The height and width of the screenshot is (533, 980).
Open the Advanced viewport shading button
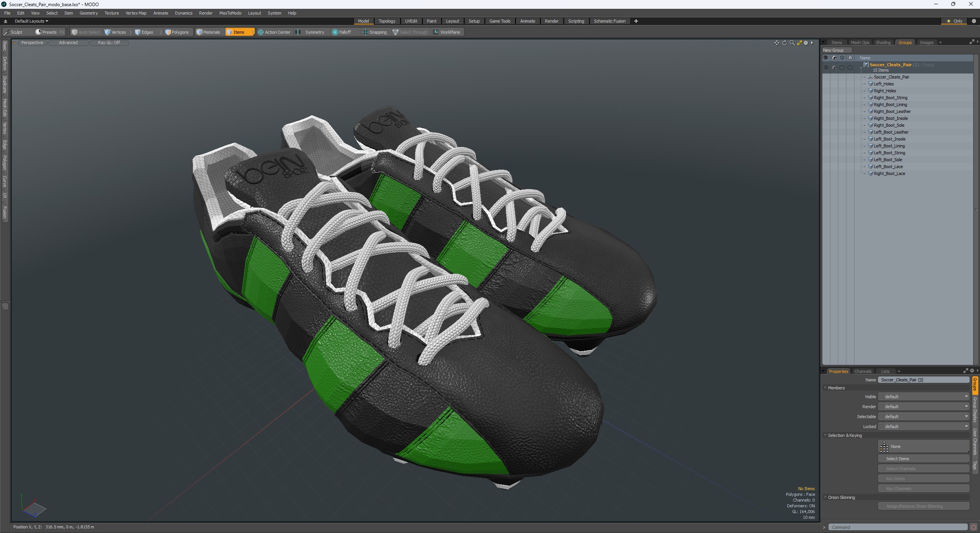click(x=68, y=43)
